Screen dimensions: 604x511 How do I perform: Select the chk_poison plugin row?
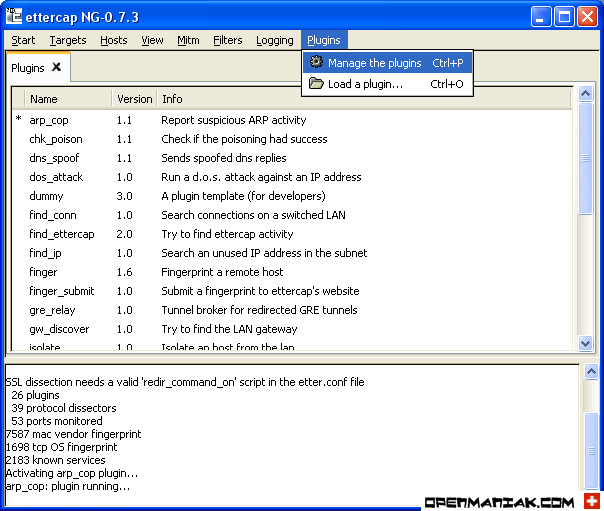[292, 139]
